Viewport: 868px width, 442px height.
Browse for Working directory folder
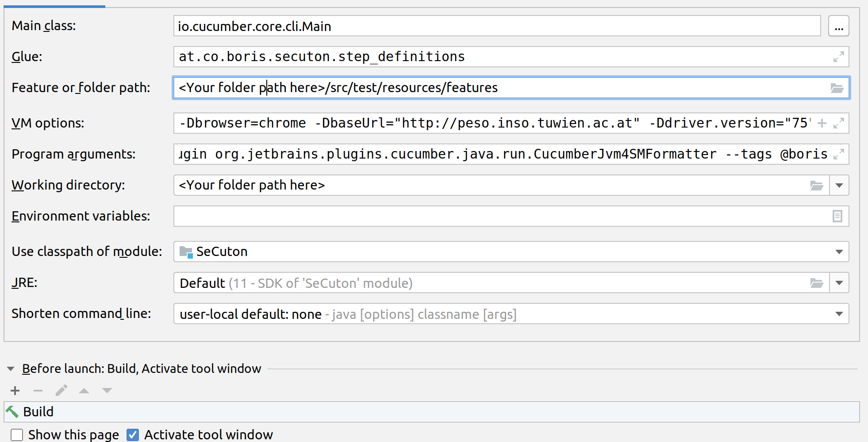(x=816, y=185)
